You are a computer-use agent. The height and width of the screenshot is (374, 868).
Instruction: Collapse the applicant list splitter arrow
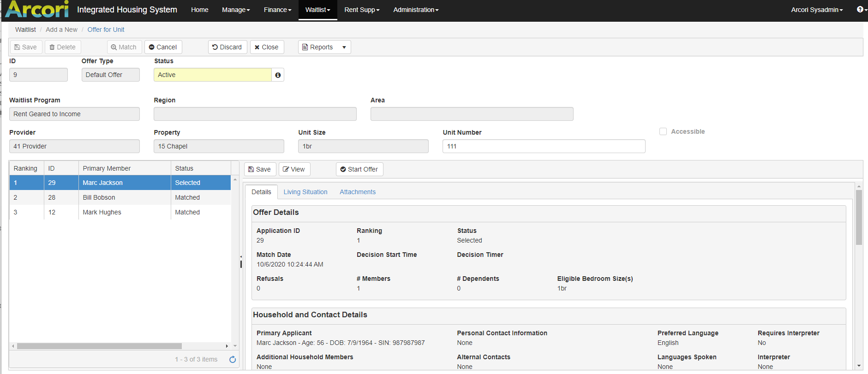tap(241, 256)
